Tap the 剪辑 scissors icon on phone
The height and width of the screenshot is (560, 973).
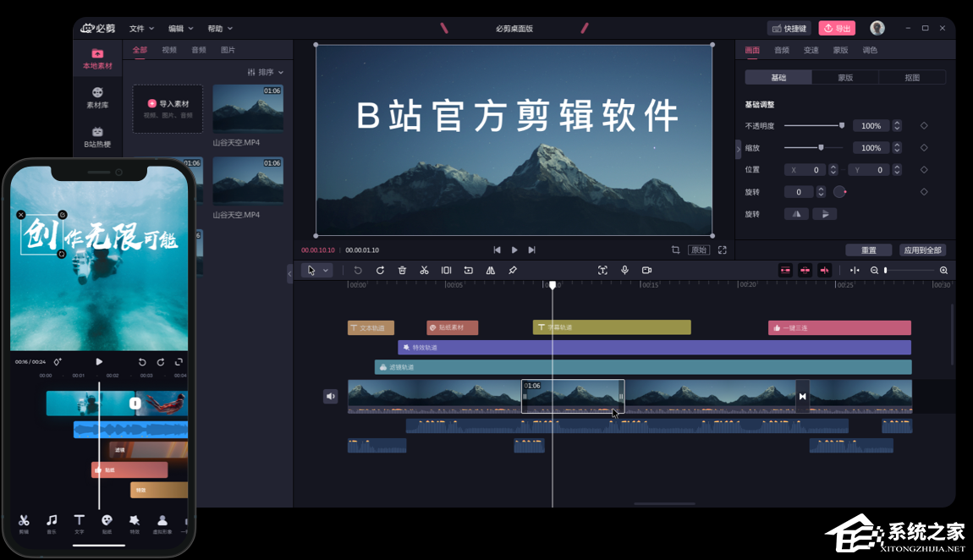24,524
